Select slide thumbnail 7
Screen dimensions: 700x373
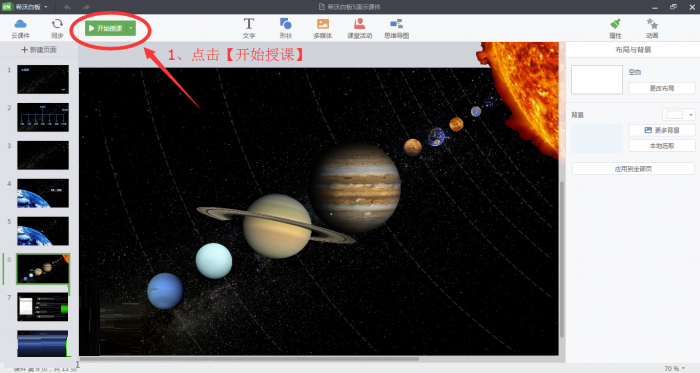pyautogui.click(x=43, y=307)
